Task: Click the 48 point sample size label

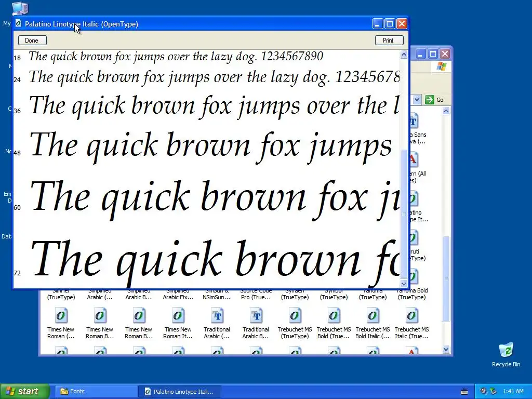Action: pyautogui.click(x=17, y=153)
